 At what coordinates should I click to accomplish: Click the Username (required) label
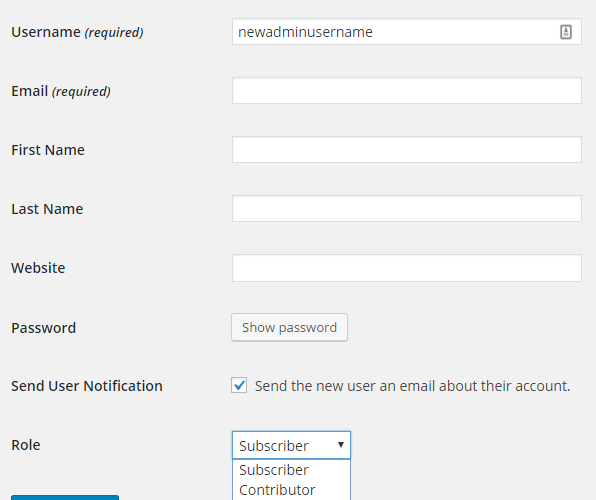tap(77, 32)
